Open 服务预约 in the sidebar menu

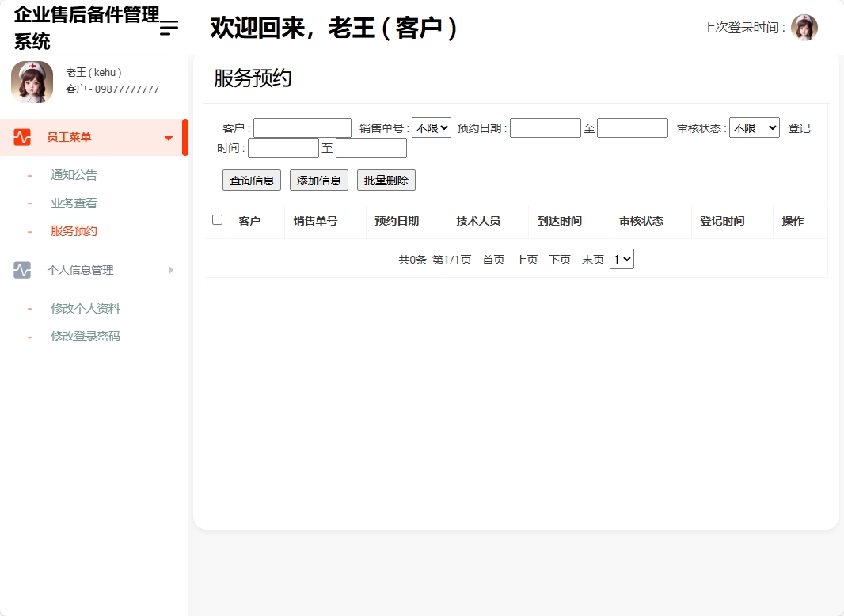tap(73, 230)
